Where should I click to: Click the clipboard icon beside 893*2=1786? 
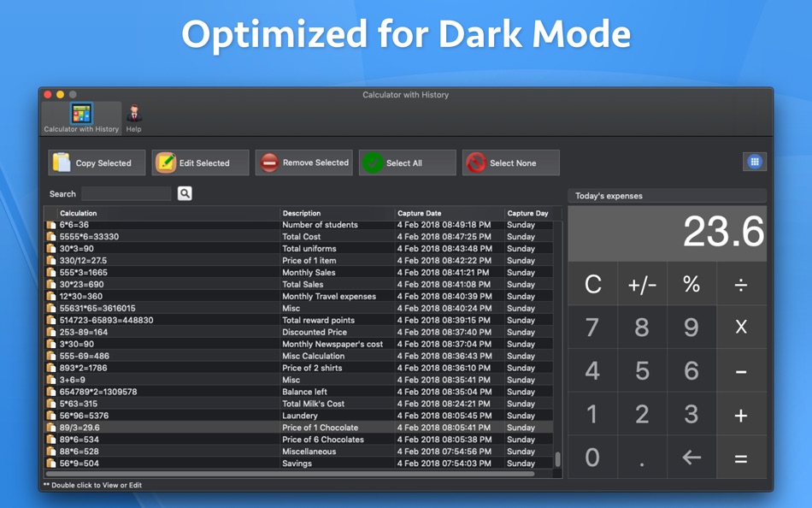[51, 368]
